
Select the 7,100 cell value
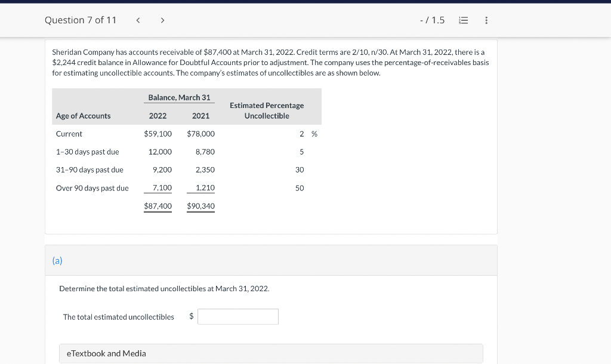tap(162, 188)
